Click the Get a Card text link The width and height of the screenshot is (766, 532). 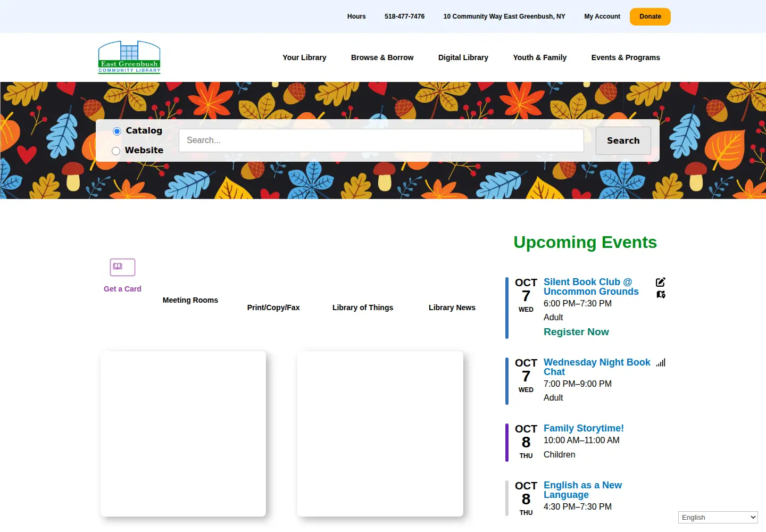tap(122, 289)
